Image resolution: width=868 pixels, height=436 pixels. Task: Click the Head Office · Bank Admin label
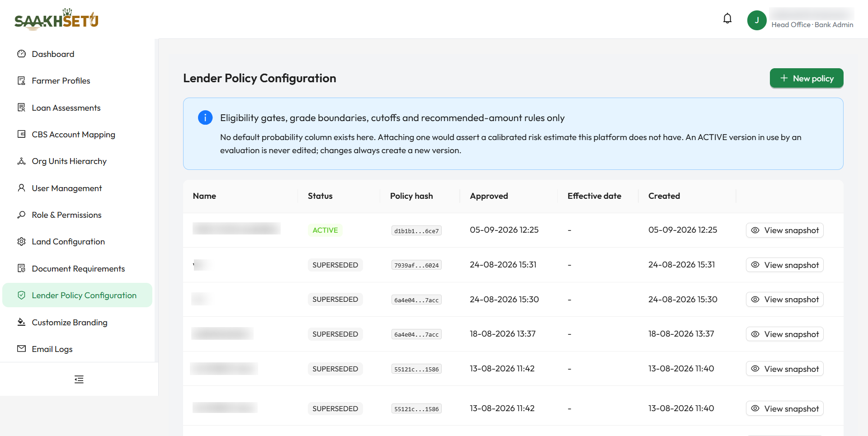(x=812, y=25)
